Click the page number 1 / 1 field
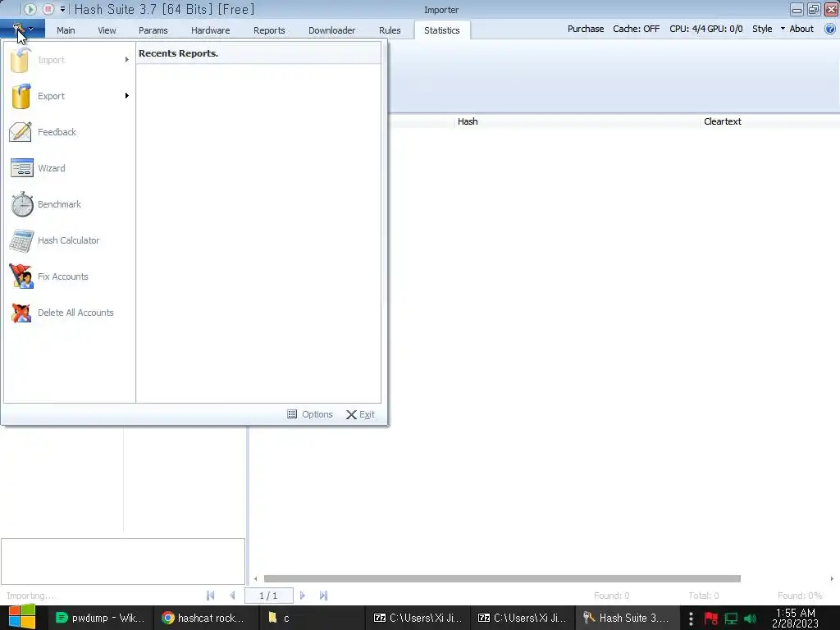Image resolution: width=840 pixels, height=630 pixels. 268,596
